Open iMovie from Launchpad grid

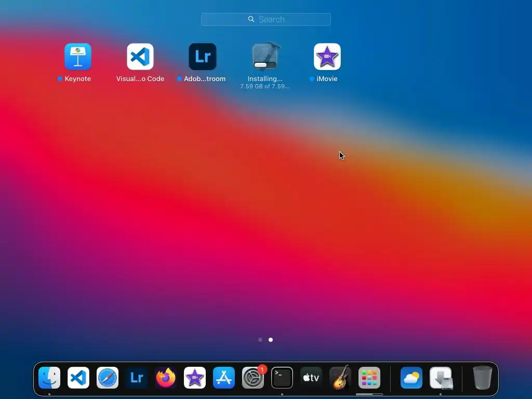[327, 56]
